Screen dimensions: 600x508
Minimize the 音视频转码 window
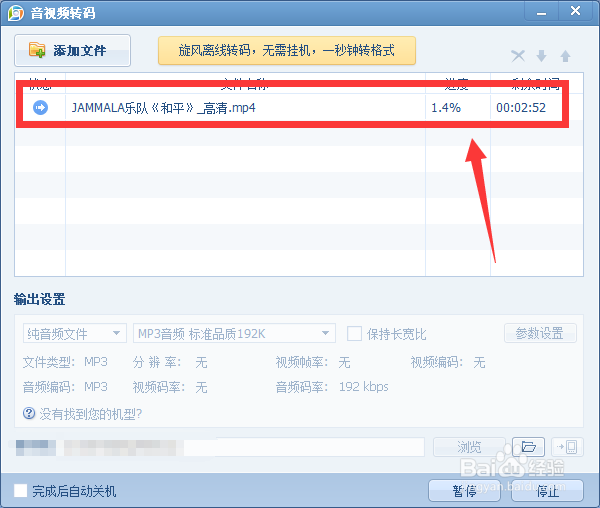pyautogui.click(x=541, y=13)
